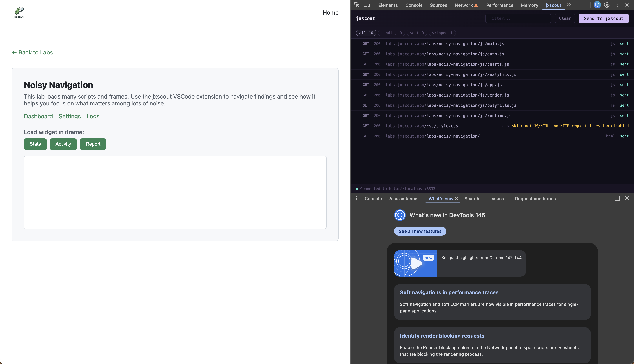Toggle the device toolbar icon
634x364 pixels.
pyautogui.click(x=367, y=5)
